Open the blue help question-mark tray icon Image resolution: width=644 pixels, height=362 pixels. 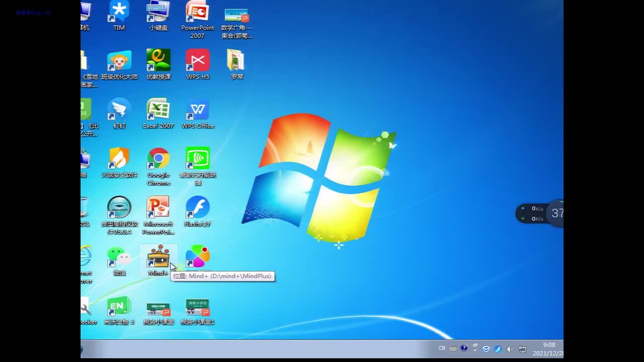click(464, 348)
